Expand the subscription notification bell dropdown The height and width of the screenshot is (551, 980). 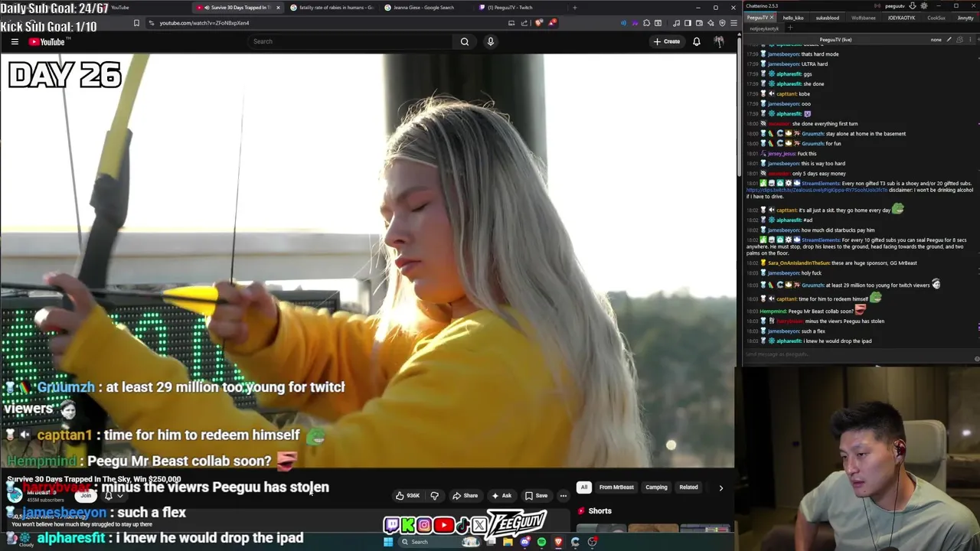coord(113,496)
